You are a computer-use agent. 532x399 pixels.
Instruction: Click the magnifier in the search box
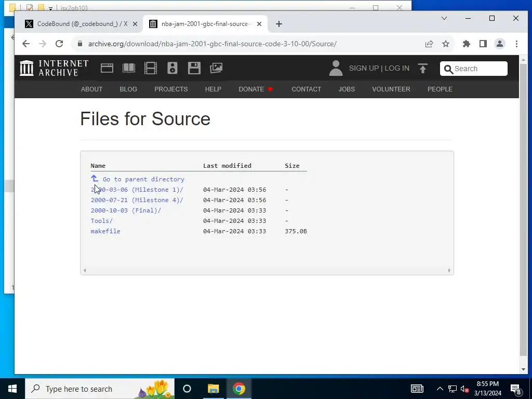click(x=448, y=69)
